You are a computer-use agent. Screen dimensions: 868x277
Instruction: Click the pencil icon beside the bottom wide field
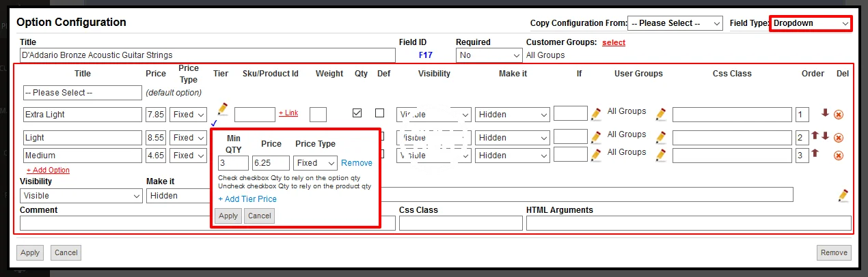[x=843, y=196]
